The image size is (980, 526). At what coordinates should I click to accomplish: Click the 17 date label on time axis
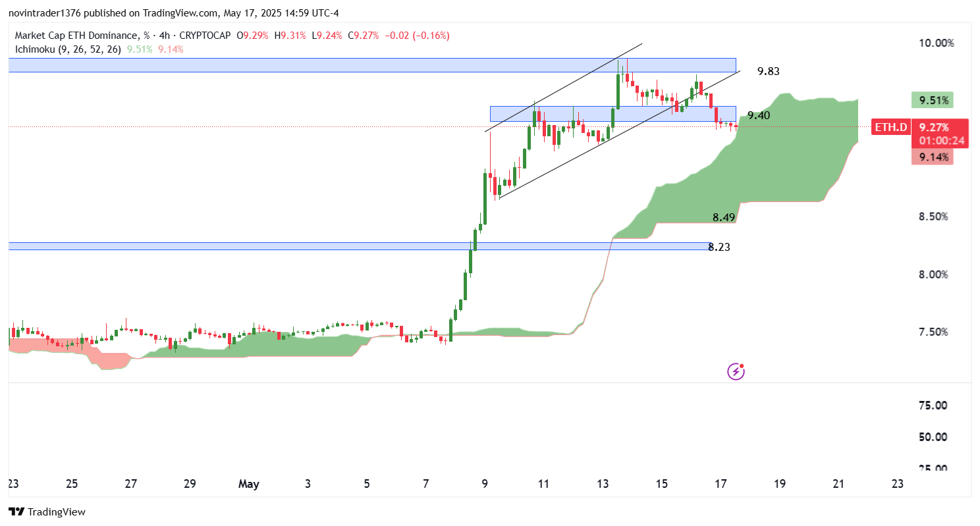pyautogui.click(x=721, y=484)
